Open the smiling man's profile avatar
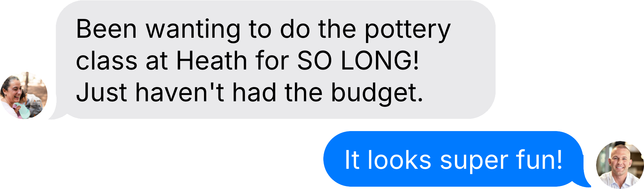Screen dimensions: 644x189 [x=620, y=165]
